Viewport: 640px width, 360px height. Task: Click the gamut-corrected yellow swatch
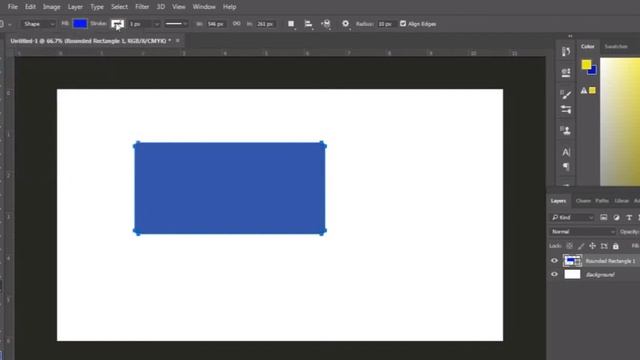592,90
